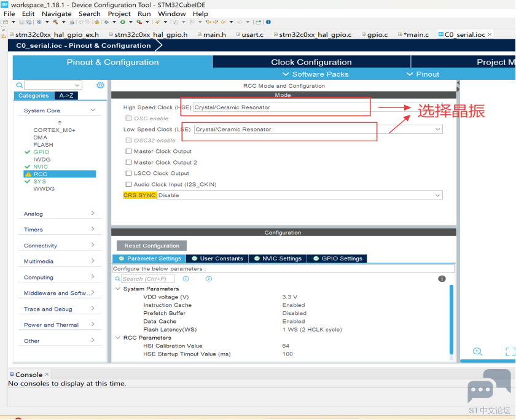This screenshot has height=420, width=516.
Task: Open the Project menu
Action: 119,14
